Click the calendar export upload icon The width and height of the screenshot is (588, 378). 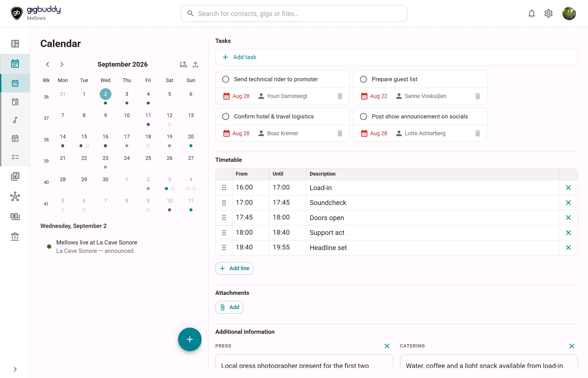pos(195,64)
